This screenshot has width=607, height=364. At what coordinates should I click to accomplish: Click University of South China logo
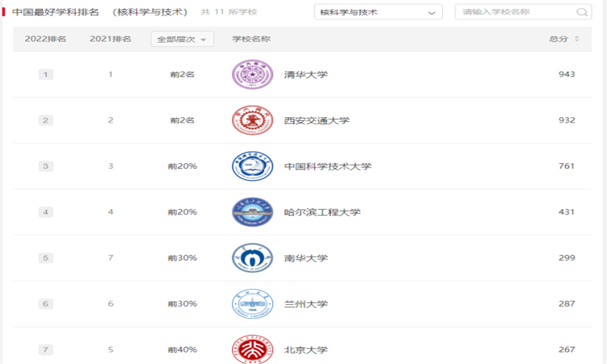point(253,257)
